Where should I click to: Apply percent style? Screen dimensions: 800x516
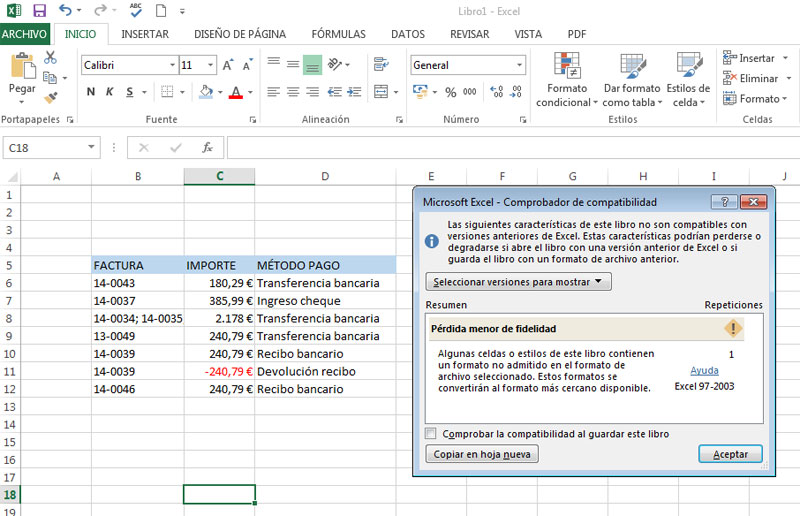pyautogui.click(x=451, y=92)
